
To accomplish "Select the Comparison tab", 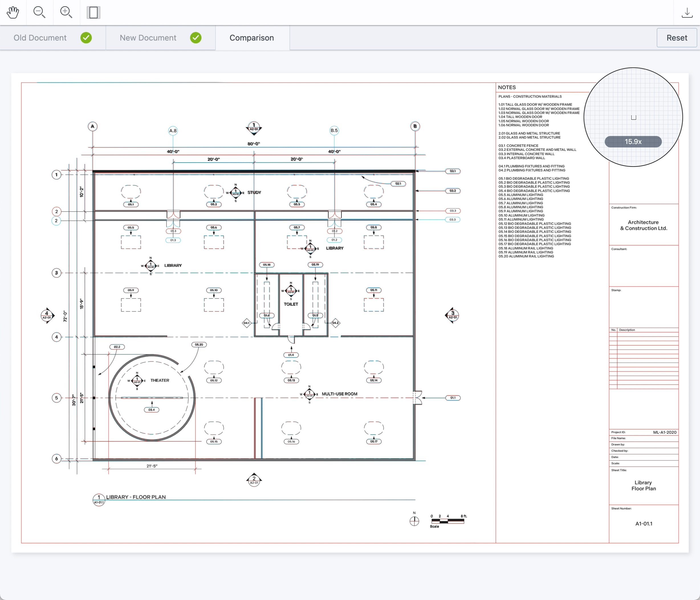I will click(x=252, y=38).
